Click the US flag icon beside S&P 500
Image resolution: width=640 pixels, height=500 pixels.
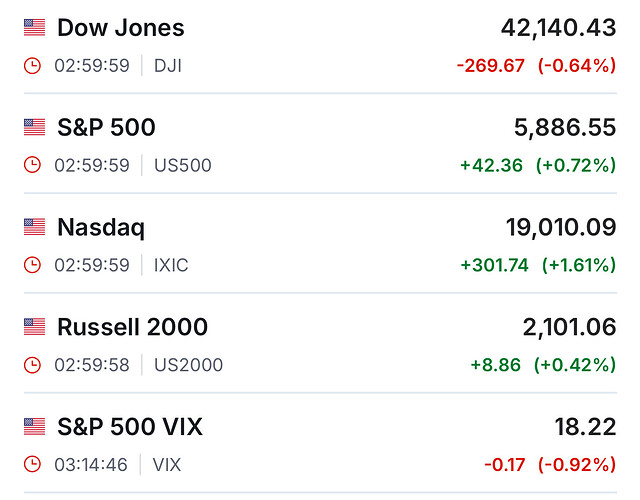click(35, 127)
